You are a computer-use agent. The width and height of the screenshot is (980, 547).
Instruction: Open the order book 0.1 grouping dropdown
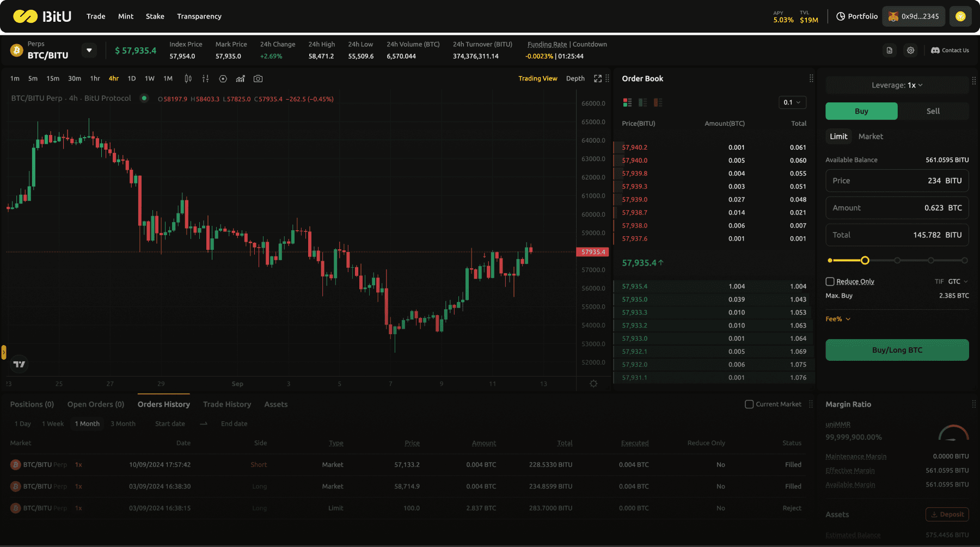click(792, 102)
